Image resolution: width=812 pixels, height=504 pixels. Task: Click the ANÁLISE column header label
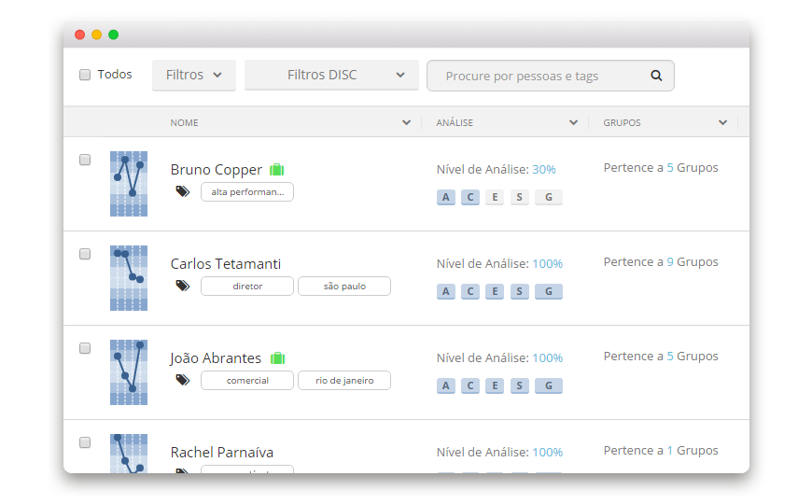(x=455, y=123)
